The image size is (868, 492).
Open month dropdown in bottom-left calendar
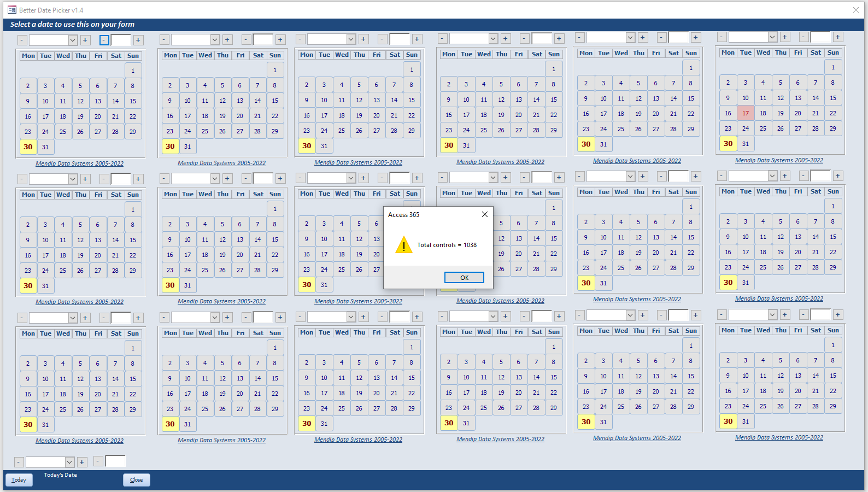tap(73, 318)
